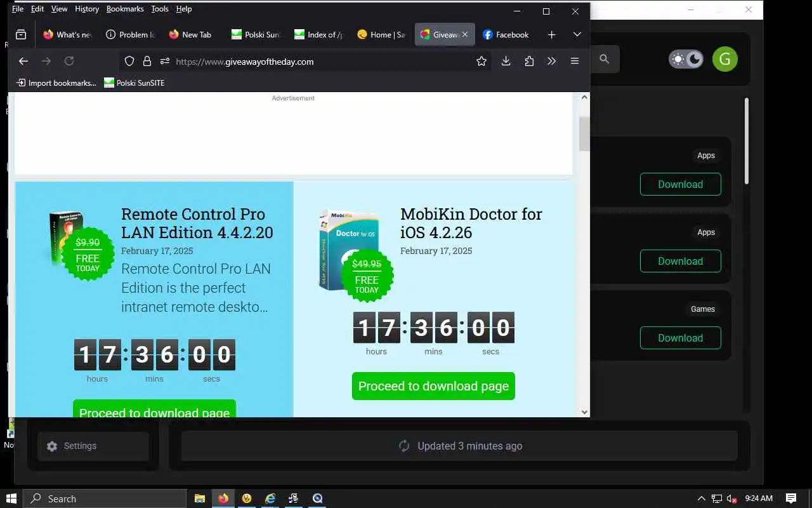Click background app vertical scrollbar
812x508 pixels.
747,141
